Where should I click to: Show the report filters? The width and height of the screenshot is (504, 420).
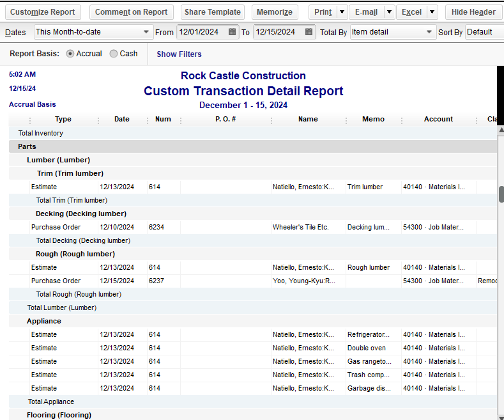click(179, 54)
